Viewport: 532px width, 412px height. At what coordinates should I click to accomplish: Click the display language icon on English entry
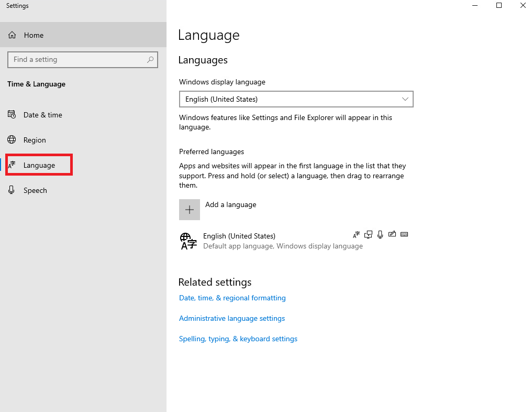tap(368, 234)
